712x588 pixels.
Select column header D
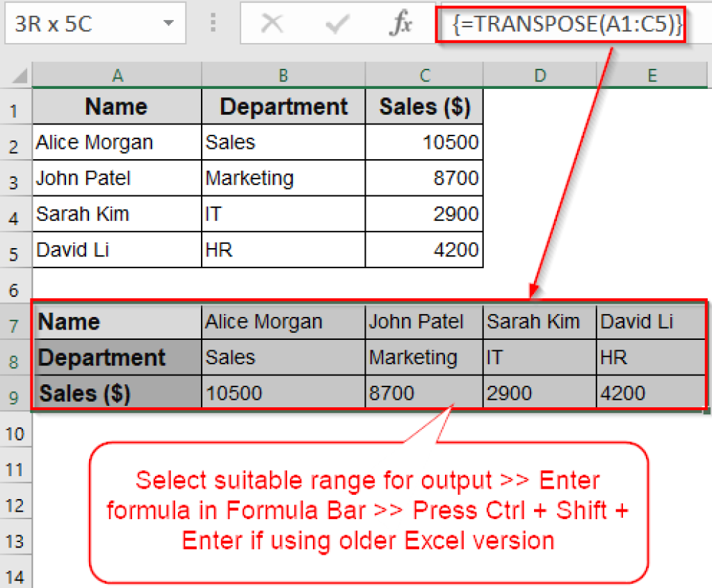point(540,74)
